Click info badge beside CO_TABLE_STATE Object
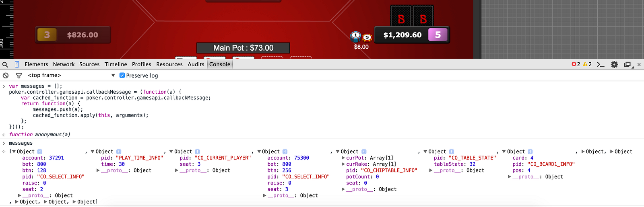 coord(452,152)
